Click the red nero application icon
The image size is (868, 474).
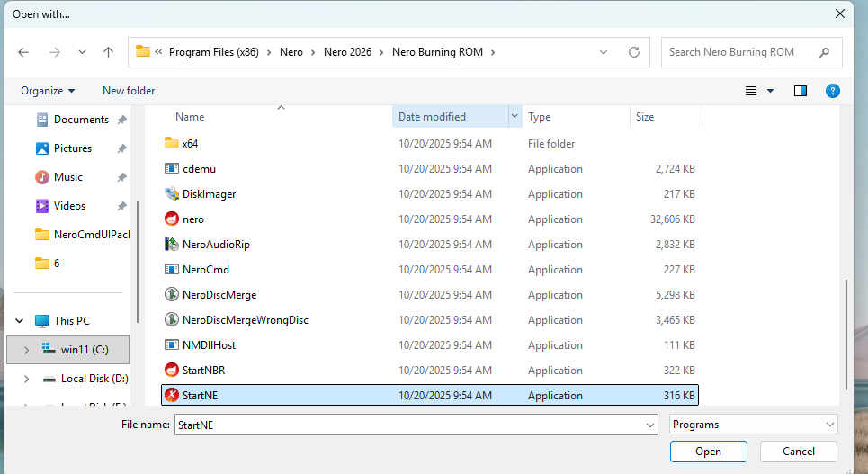click(x=172, y=219)
